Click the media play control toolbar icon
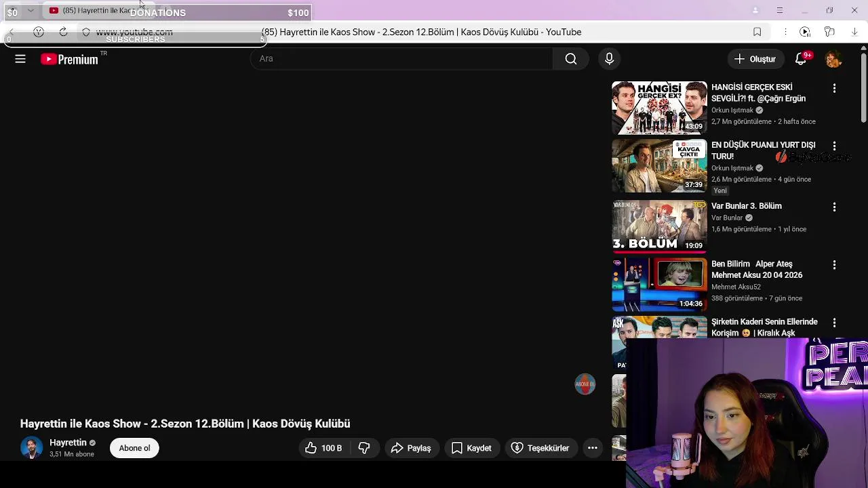 pos(805,32)
